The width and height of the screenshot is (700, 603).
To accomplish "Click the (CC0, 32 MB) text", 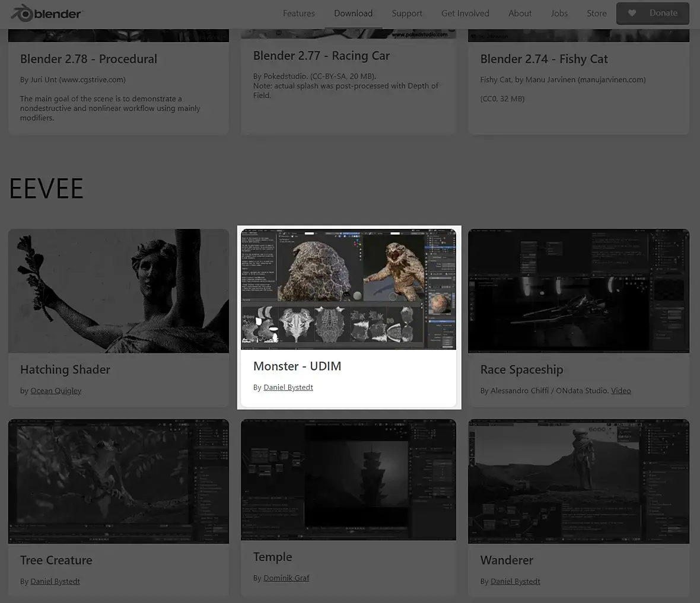I will [502, 98].
